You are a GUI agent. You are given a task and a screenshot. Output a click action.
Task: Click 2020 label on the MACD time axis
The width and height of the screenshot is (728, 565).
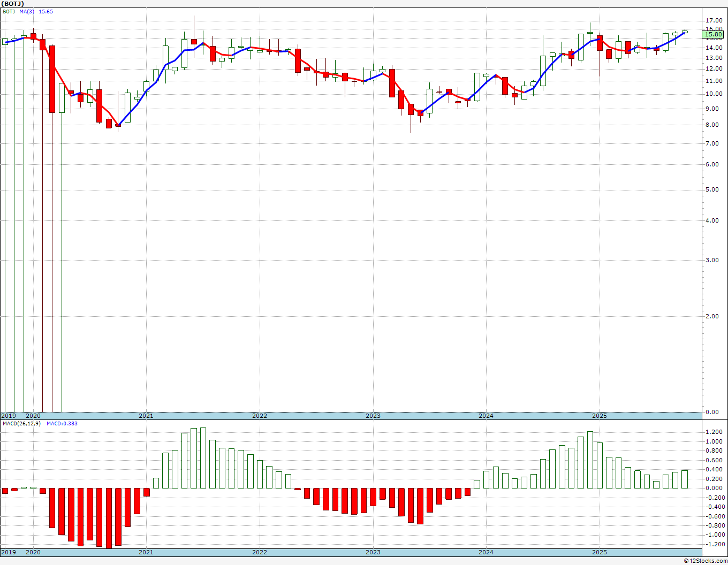coord(33,552)
